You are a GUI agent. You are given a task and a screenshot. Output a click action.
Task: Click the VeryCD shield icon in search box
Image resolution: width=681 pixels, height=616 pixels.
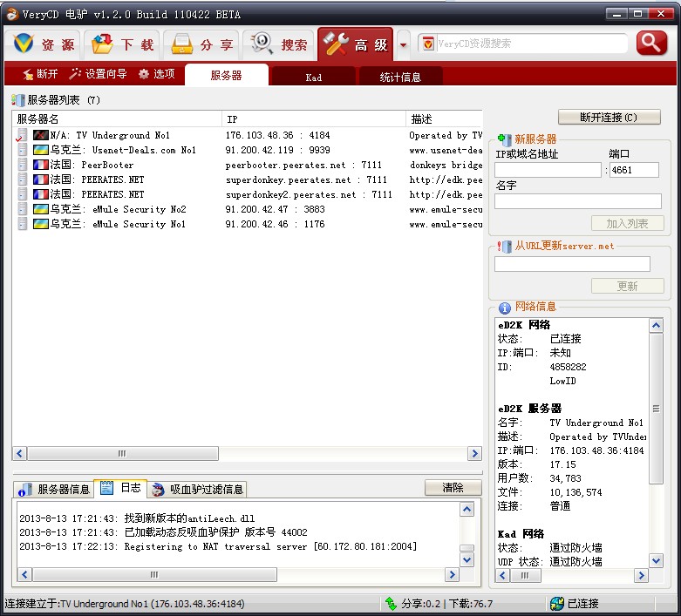click(x=428, y=44)
